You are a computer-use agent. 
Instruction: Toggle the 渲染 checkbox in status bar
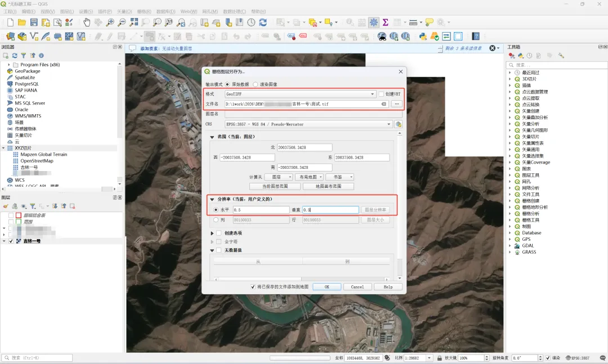click(548, 358)
